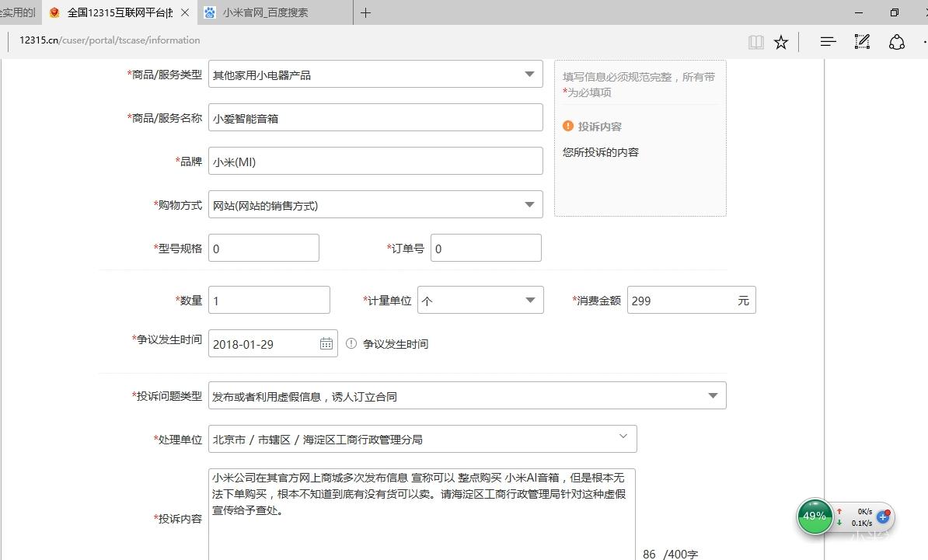The width and height of the screenshot is (928, 560).
Task: Click the orange warning icon by 投诉内容
Action: (x=568, y=126)
